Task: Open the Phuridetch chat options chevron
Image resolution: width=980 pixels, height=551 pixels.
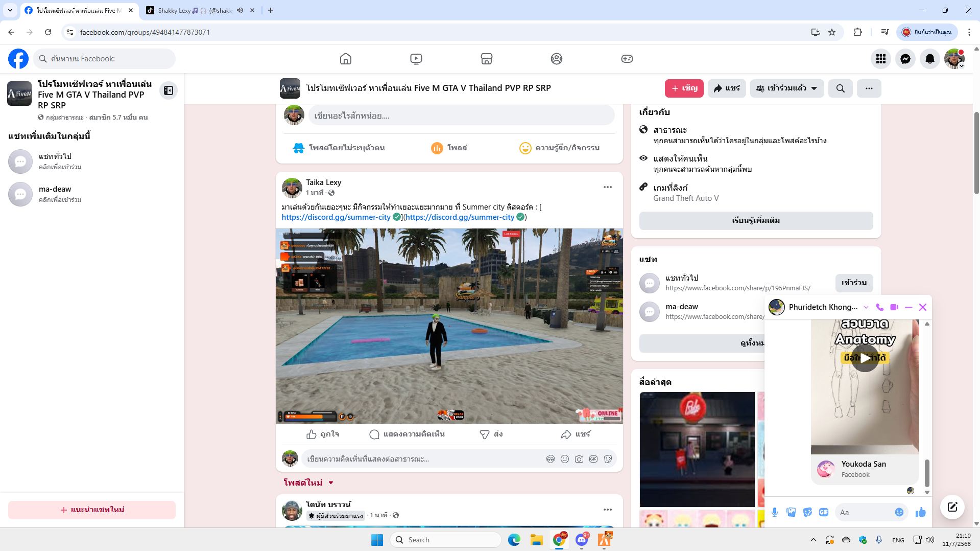Action: 866,307
